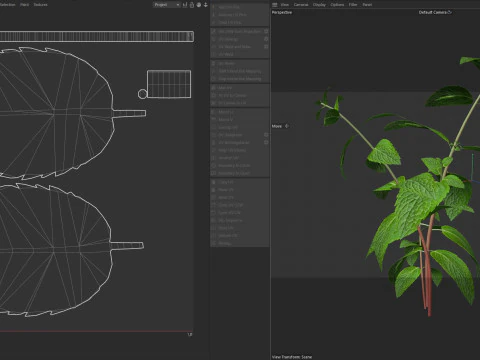The height and width of the screenshot is (360, 480).
Task: Open the viewport hamburger menu icon
Action: [x=275, y=5]
